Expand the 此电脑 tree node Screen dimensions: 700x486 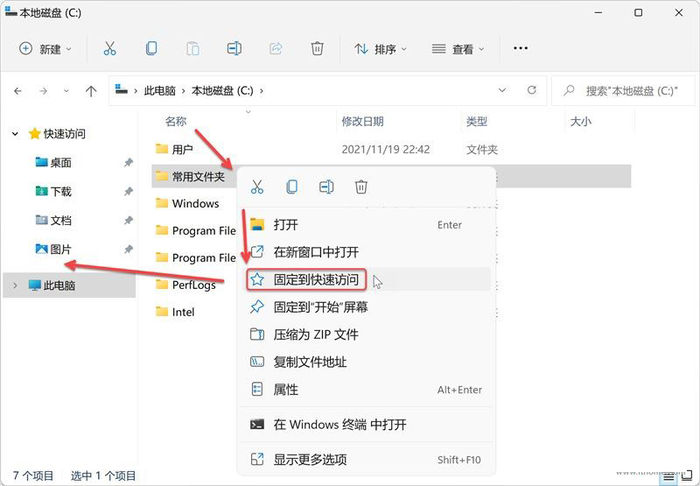click(x=13, y=285)
